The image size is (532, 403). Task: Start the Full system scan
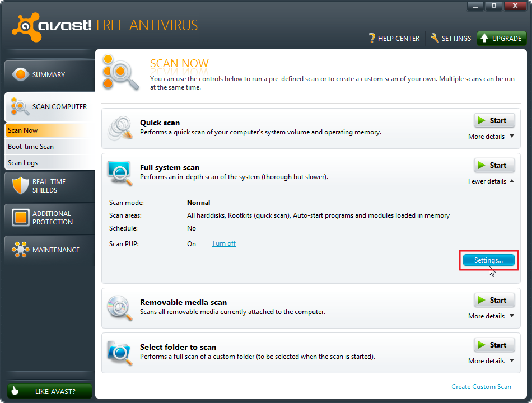494,165
